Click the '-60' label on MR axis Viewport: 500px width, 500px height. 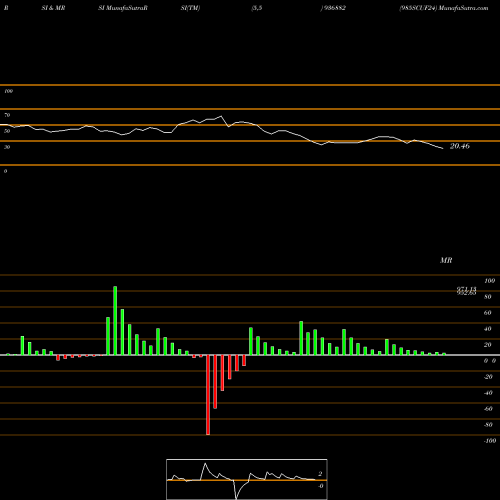(488, 409)
